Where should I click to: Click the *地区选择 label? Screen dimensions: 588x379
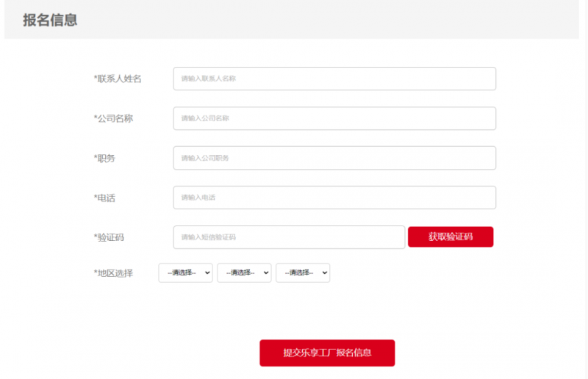click(x=113, y=273)
